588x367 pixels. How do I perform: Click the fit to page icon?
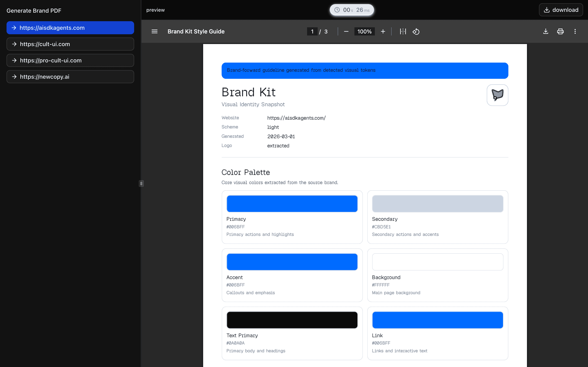pos(403,32)
